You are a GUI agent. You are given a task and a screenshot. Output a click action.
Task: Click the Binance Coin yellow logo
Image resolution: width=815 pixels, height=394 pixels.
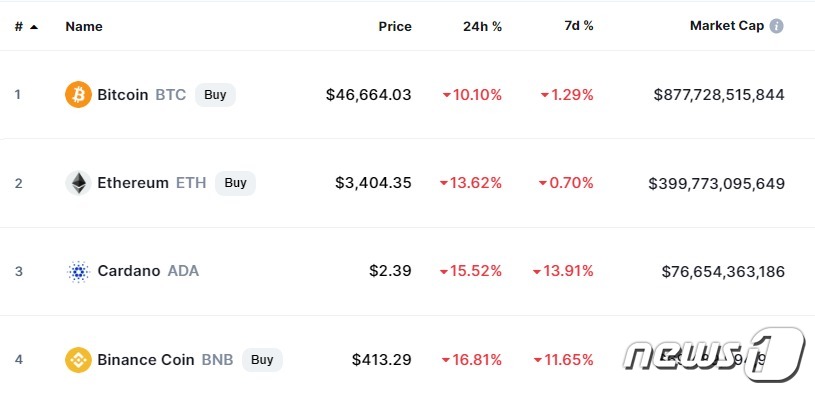tap(78, 360)
